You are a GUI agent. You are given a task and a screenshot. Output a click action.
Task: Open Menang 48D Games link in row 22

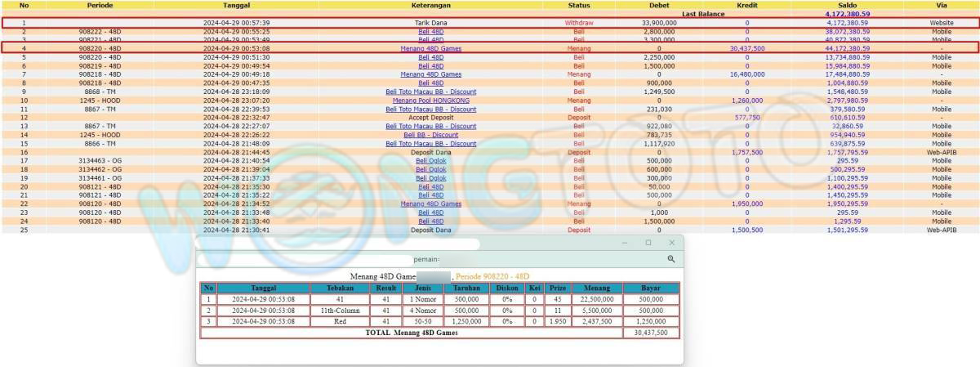(430, 204)
